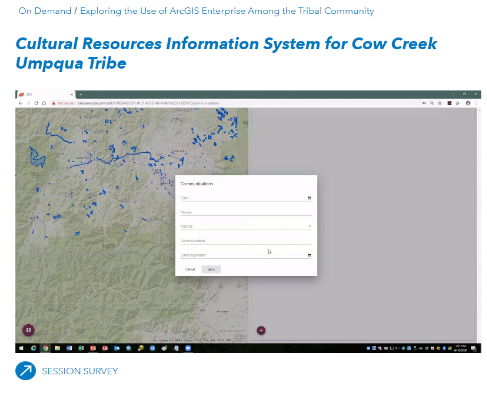This screenshot has height=398, width=487.
Task: Click the SESSION SURVEY link text
Action: tap(80, 371)
